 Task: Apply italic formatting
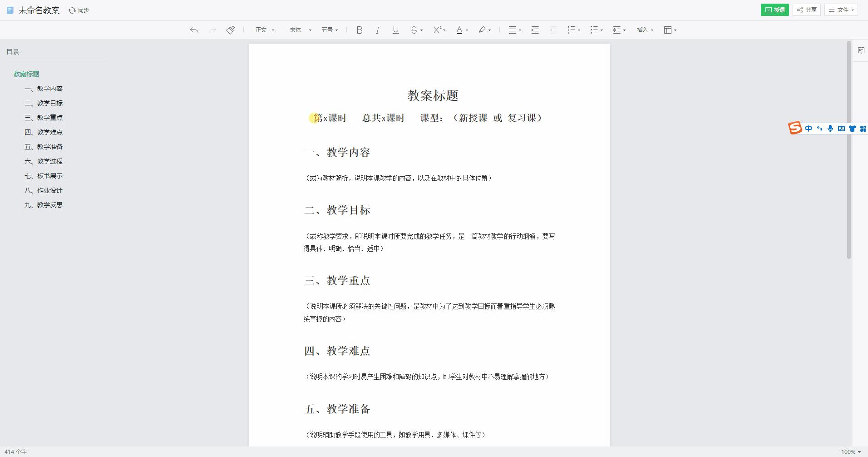tap(377, 30)
